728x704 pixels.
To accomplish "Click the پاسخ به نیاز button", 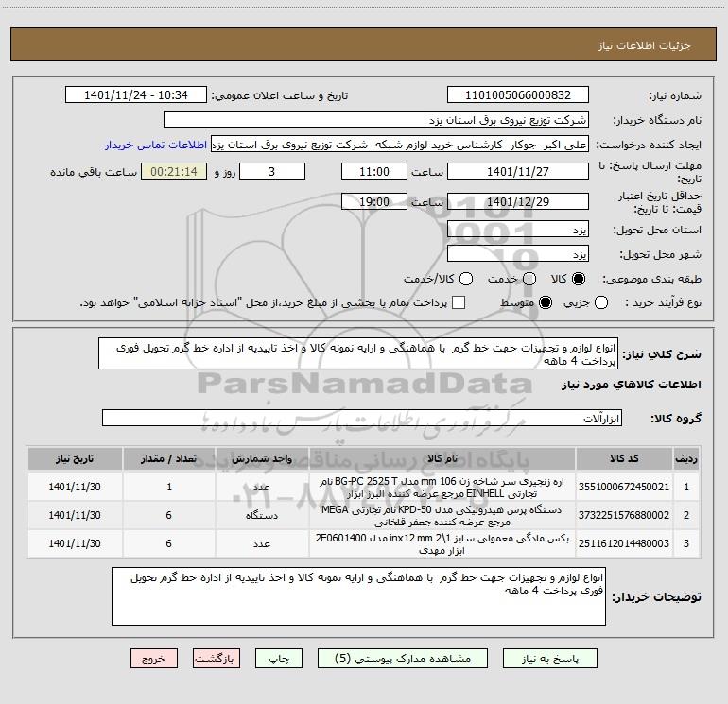I will pyautogui.click(x=550, y=659).
